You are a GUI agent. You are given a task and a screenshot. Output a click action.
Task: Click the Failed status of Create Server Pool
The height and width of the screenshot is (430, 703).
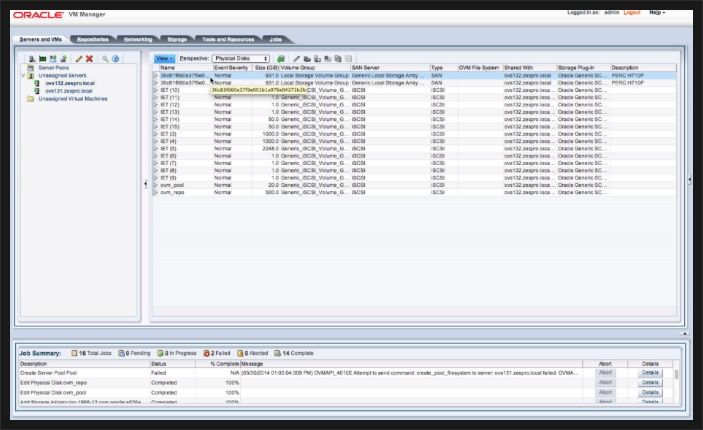(158, 373)
